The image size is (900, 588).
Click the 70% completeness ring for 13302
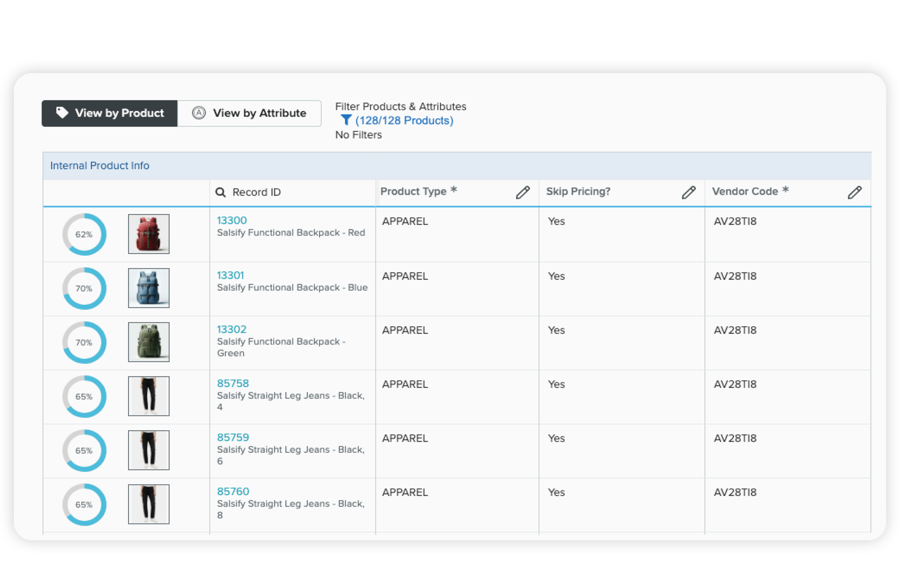84,342
